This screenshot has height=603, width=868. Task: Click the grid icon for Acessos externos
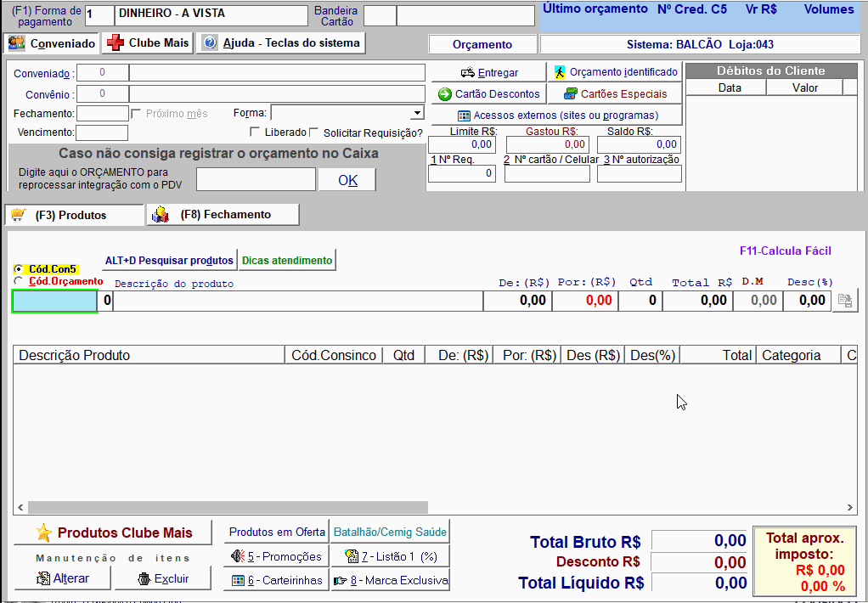click(x=464, y=116)
